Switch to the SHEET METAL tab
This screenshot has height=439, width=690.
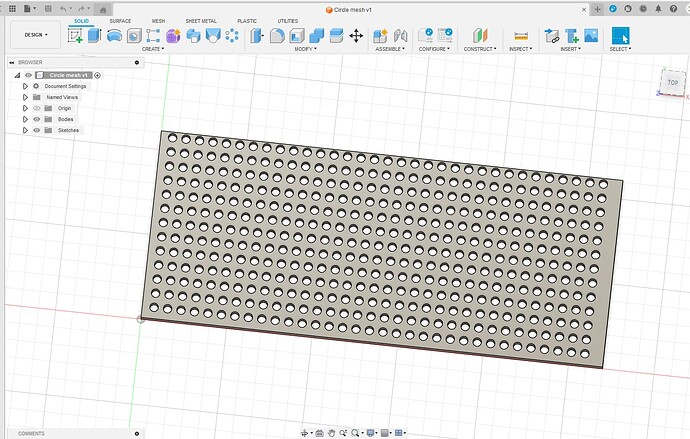click(x=201, y=21)
